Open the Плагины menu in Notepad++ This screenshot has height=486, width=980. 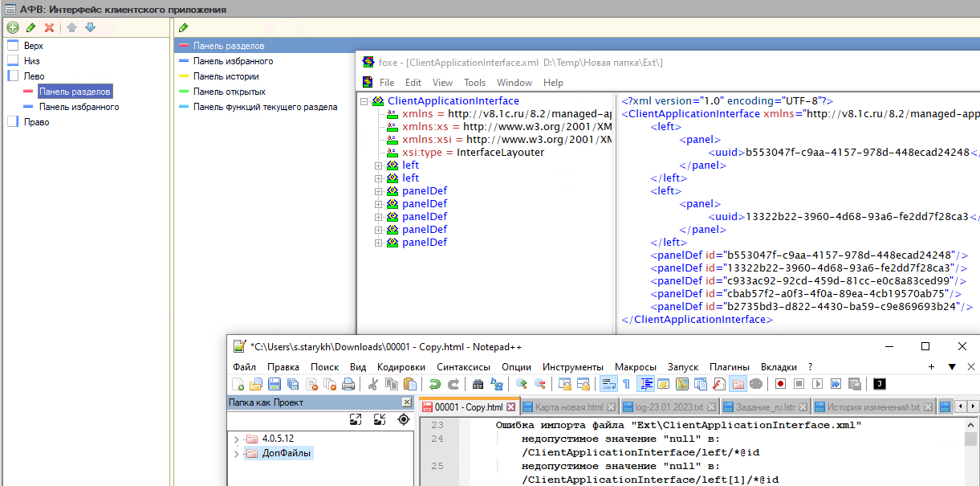[x=730, y=366]
